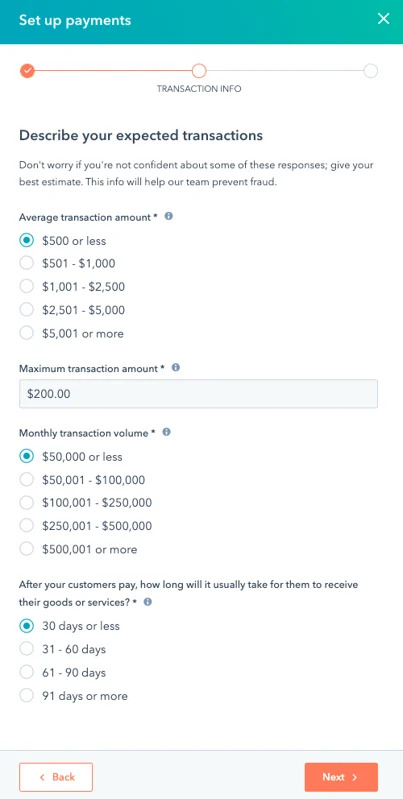This screenshot has width=403, height=799.
Task: Click the completed first step checkmark circle
Action: click(27, 70)
